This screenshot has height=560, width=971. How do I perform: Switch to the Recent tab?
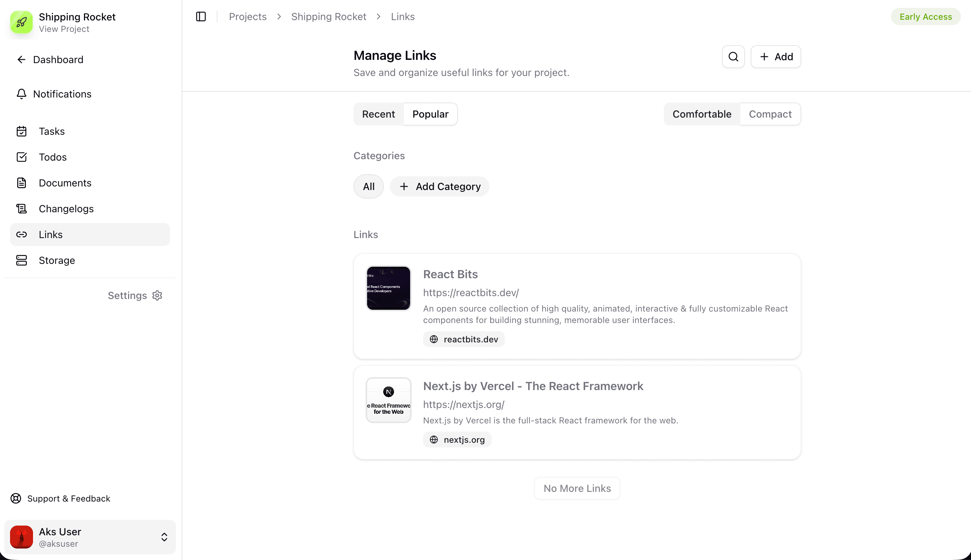coord(378,114)
